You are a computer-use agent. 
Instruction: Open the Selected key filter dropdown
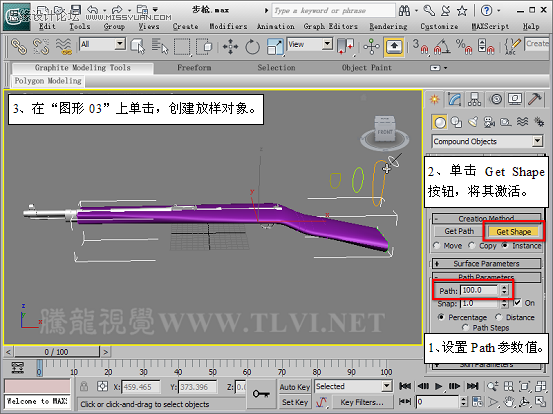coord(387,386)
